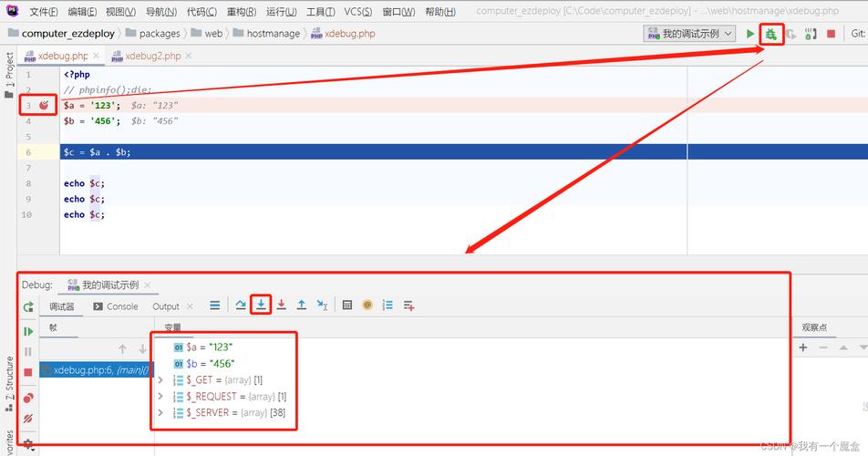868x456 pixels.
Task: Toggle the listen for PHP debug connections icon
Action: pos(811,35)
